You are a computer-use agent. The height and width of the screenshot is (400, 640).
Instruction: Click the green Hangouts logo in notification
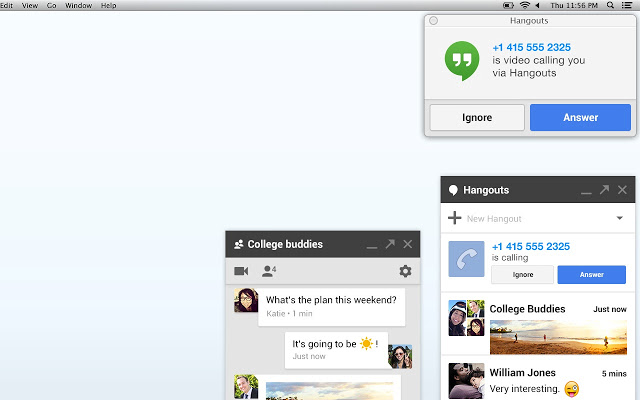[x=462, y=60]
